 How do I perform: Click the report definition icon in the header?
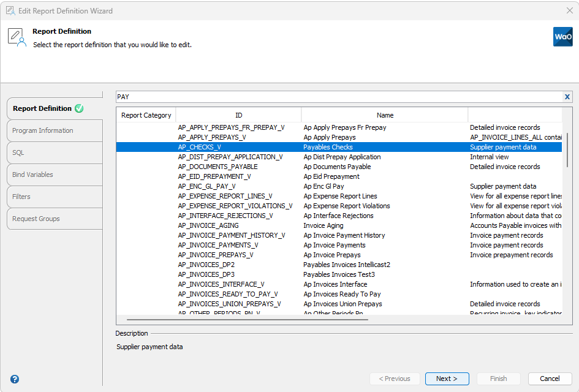pyautogui.click(x=17, y=37)
